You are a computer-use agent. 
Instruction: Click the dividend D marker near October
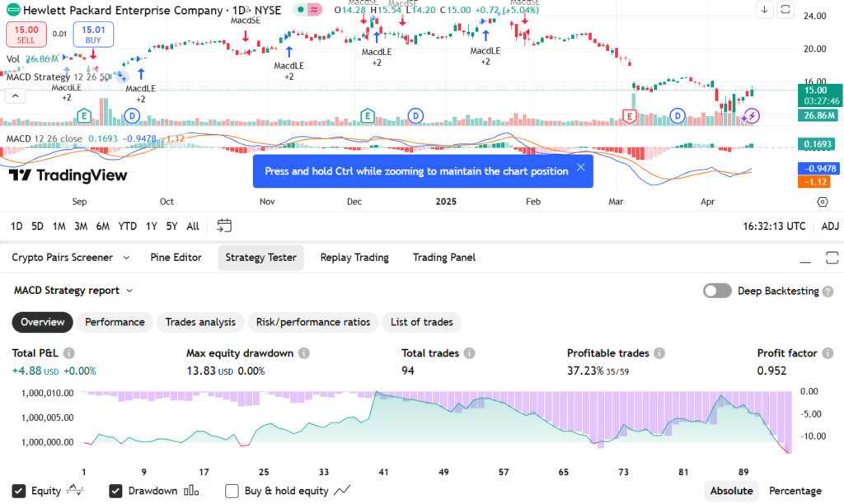pyautogui.click(x=132, y=115)
